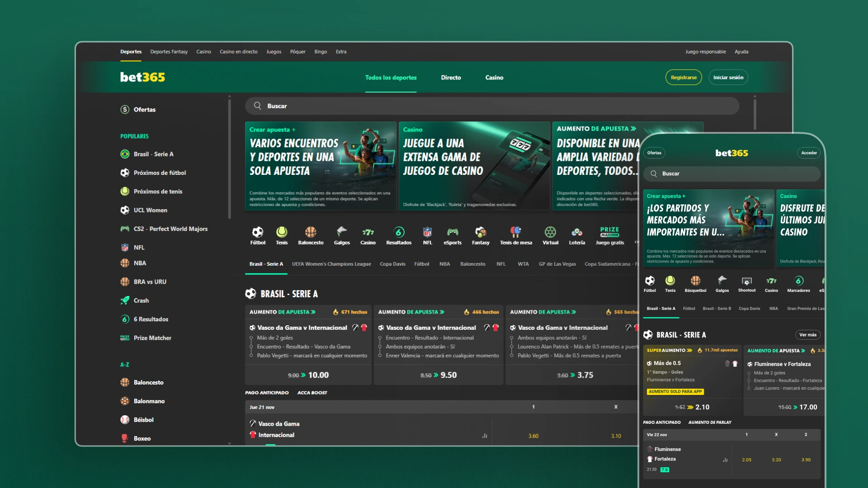This screenshot has height=488, width=868.
Task: Open BRA vs URU in sidebar
Action: 150,282
